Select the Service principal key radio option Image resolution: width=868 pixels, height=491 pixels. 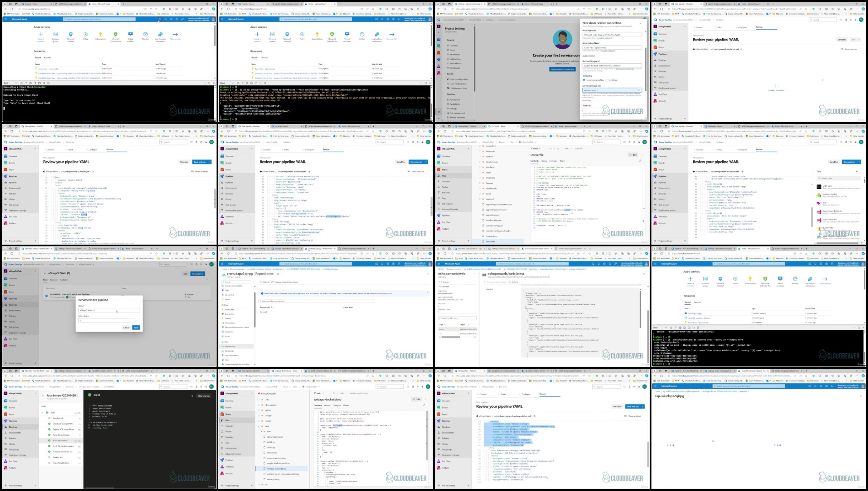584,80
